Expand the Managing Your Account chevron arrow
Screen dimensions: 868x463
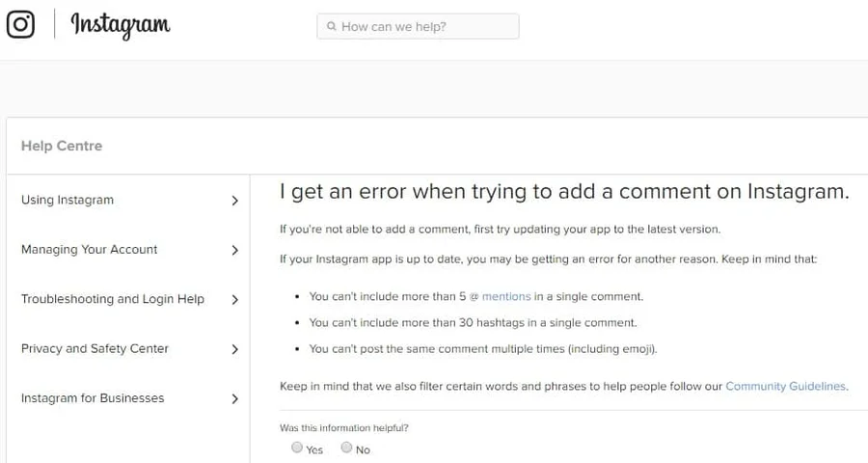click(234, 250)
